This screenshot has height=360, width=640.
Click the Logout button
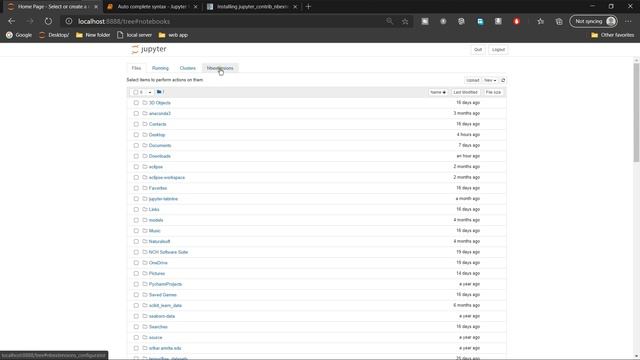click(x=498, y=50)
